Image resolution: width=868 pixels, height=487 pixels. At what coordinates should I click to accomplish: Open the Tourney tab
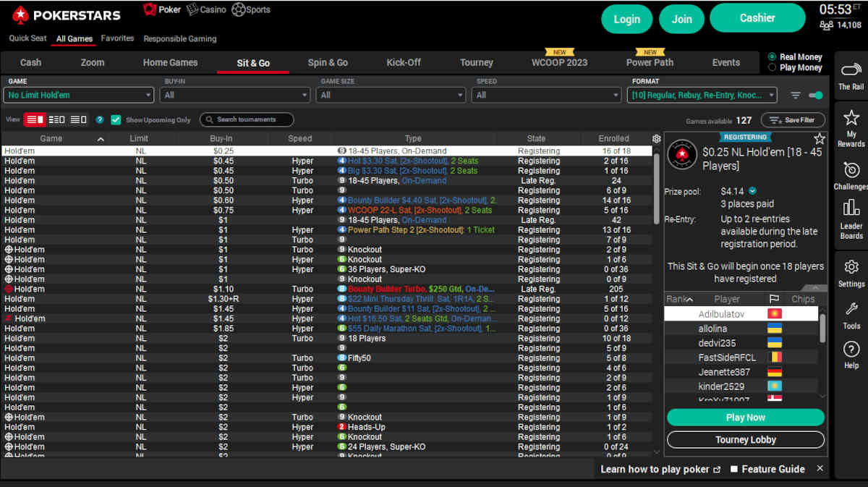[477, 63]
